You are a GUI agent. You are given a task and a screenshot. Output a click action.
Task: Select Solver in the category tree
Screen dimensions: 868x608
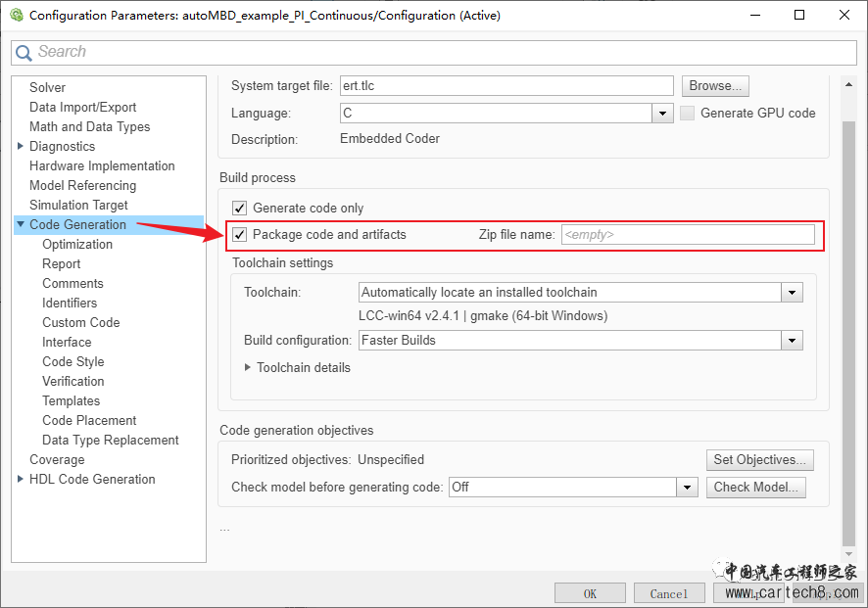(47, 87)
